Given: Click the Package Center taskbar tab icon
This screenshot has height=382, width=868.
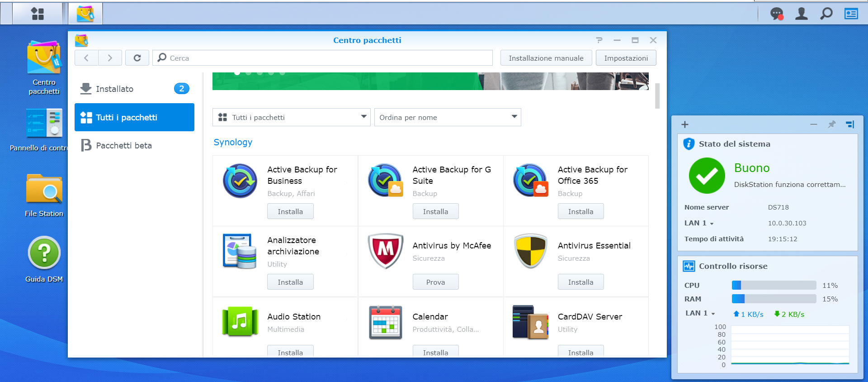Looking at the screenshot, I should [x=85, y=14].
